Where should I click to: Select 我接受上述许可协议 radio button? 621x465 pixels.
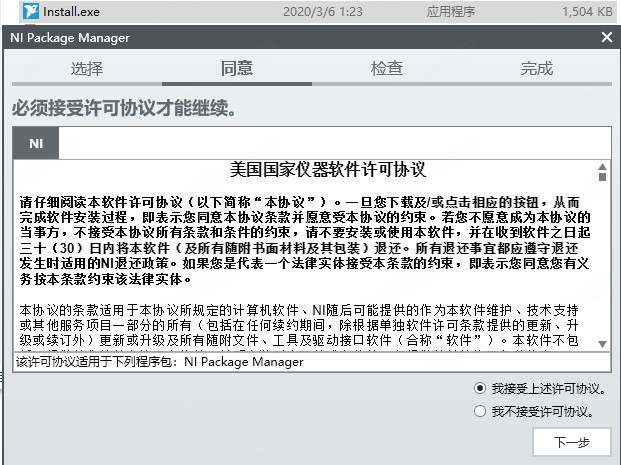(482, 388)
